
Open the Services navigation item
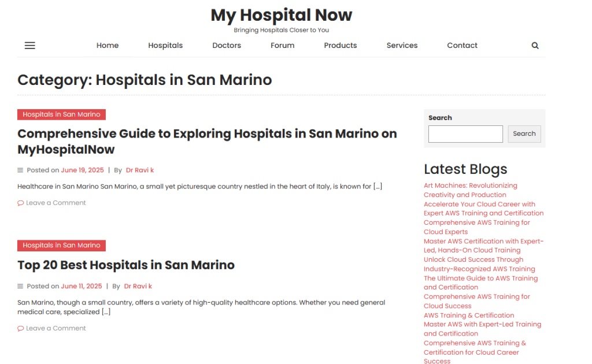click(402, 46)
